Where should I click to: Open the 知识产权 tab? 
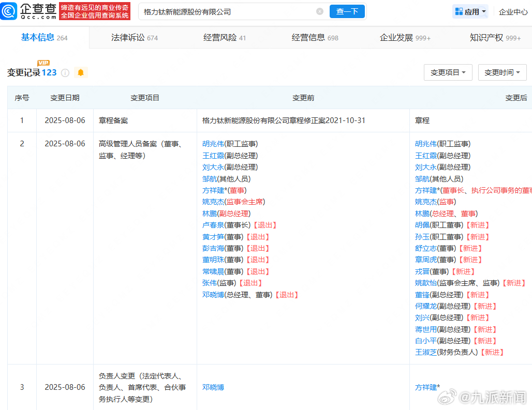pos(495,37)
